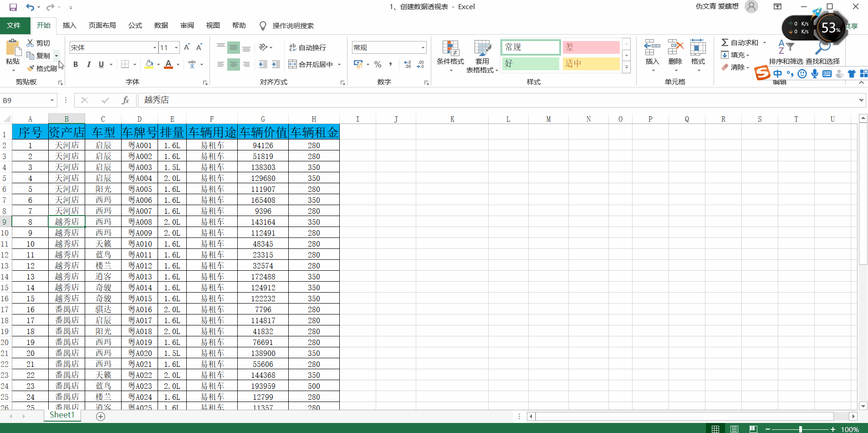Apply the Bad (差) cell style
This screenshot has width=868, height=433.
(x=591, y=47)
